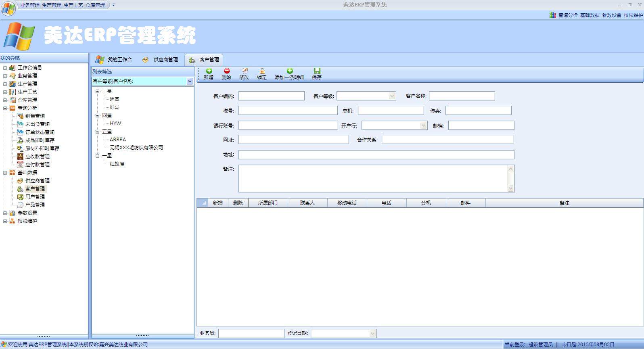The width and height of the screenshot is (644, 349).
Task: Open 客户等级|客户名称 filter dropdown
Action: coord(190,81)
